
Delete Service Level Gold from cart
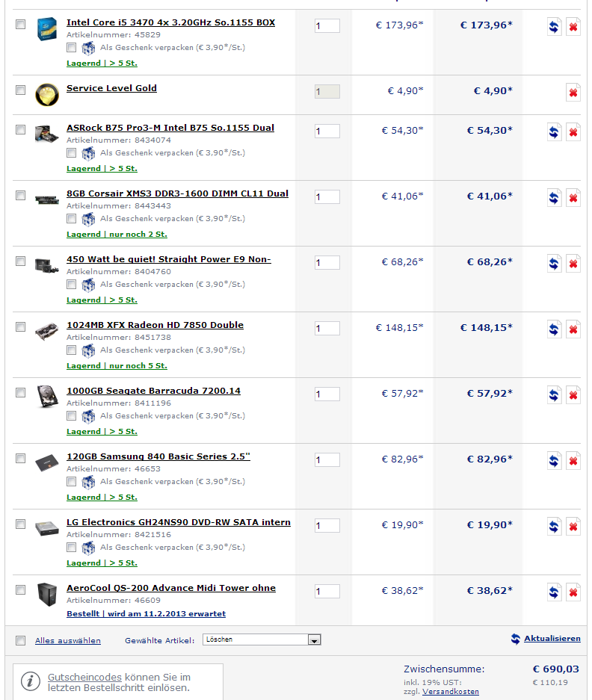click(573, 93)
